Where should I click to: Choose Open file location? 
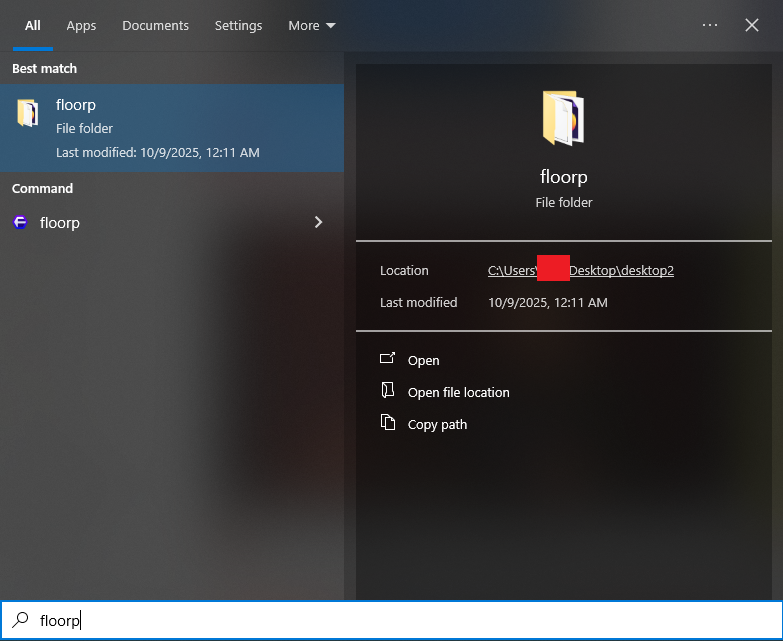click(458, 392)
